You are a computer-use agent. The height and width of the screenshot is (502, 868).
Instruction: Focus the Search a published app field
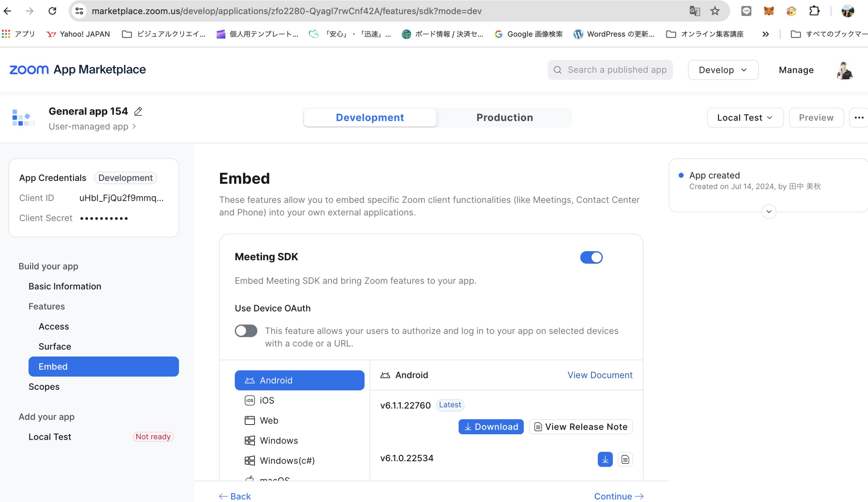[610, 70]
